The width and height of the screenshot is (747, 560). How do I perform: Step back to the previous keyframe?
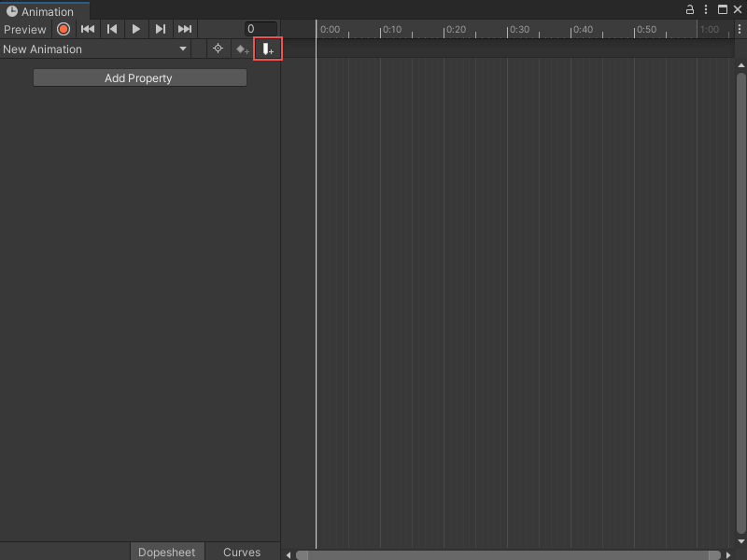[112, 29]
